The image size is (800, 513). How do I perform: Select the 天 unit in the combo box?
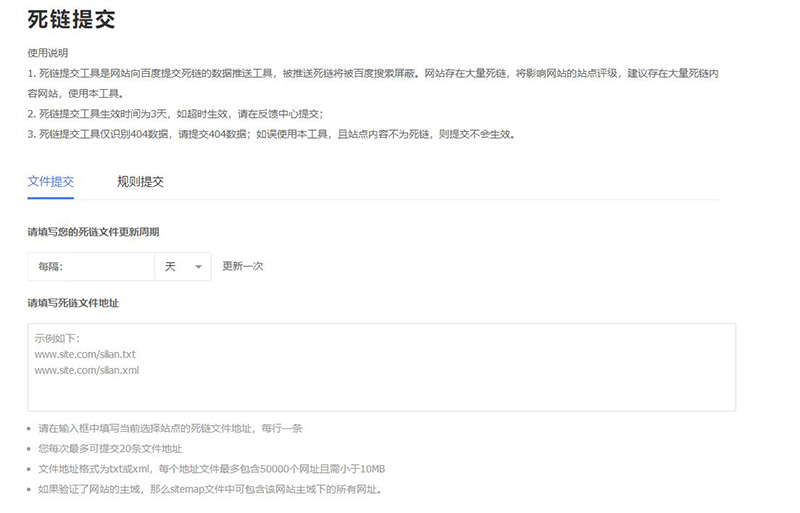tap(171, 266)
